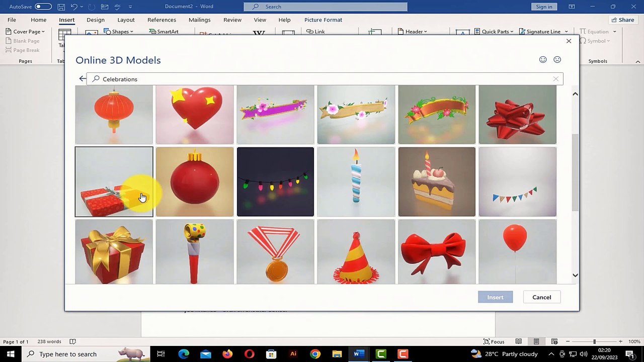
Task: Click the 238 words count
Action: click(x=49, y=341)
